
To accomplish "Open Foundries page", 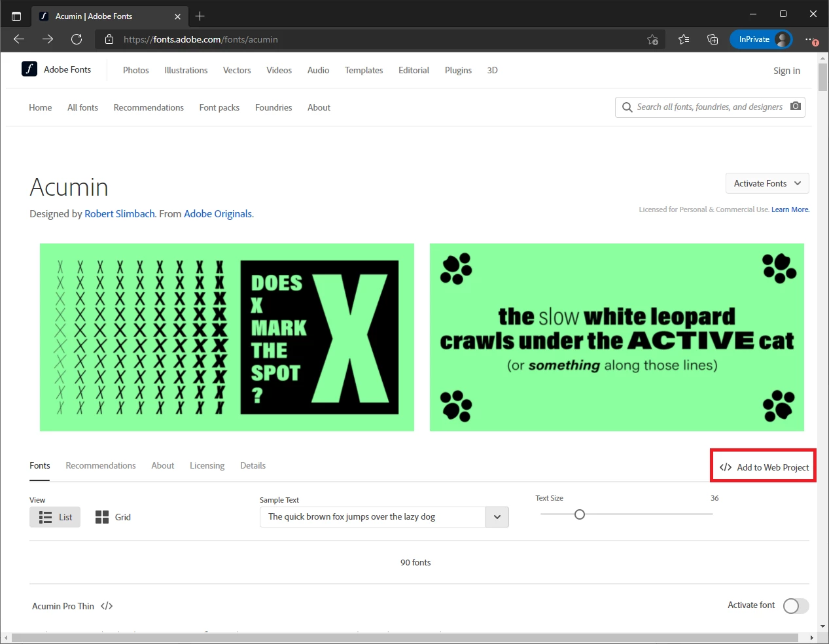I will pos(273,107).
